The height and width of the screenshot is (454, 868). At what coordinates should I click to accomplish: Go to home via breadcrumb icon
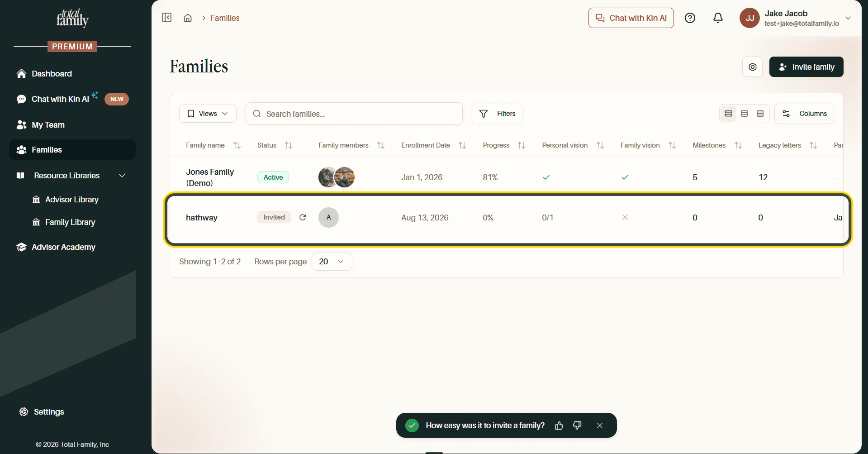188,18
